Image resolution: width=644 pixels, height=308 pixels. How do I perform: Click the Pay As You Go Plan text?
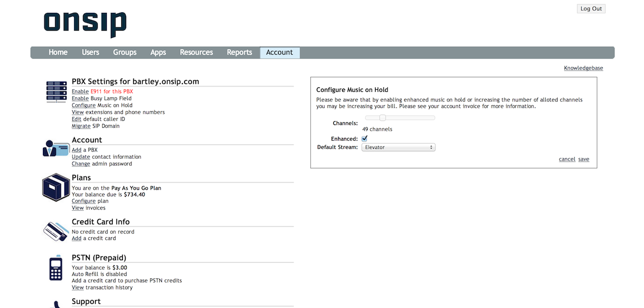point(136,188)
